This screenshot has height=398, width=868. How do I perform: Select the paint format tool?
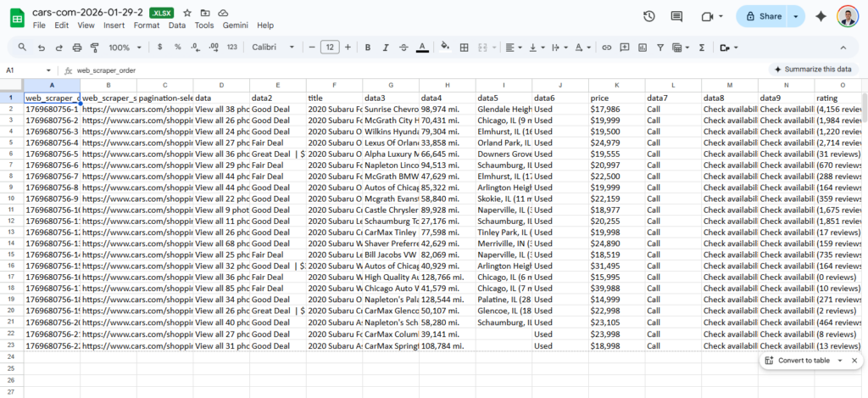tap(96, 48)
